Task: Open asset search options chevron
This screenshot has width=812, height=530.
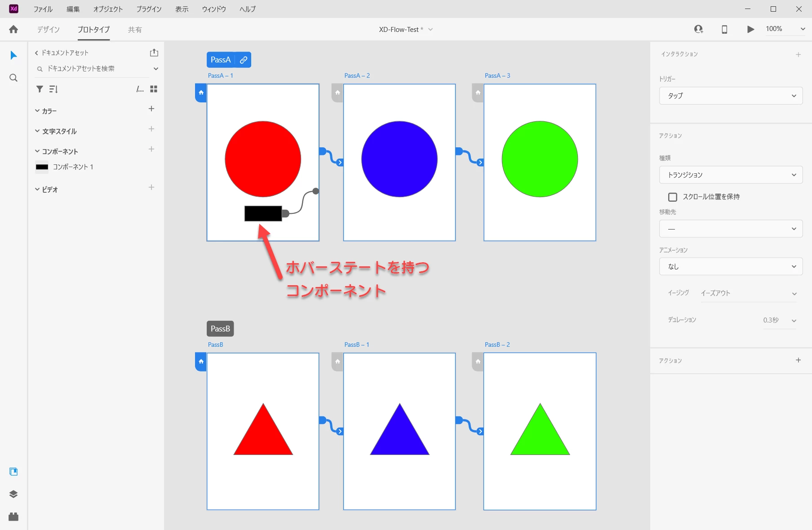Action: 156,69
